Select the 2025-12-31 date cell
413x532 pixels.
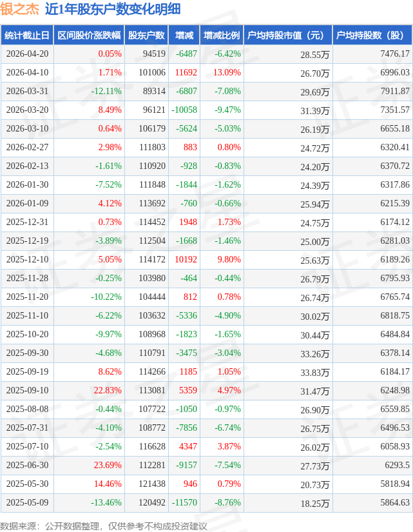click(27, 222)
